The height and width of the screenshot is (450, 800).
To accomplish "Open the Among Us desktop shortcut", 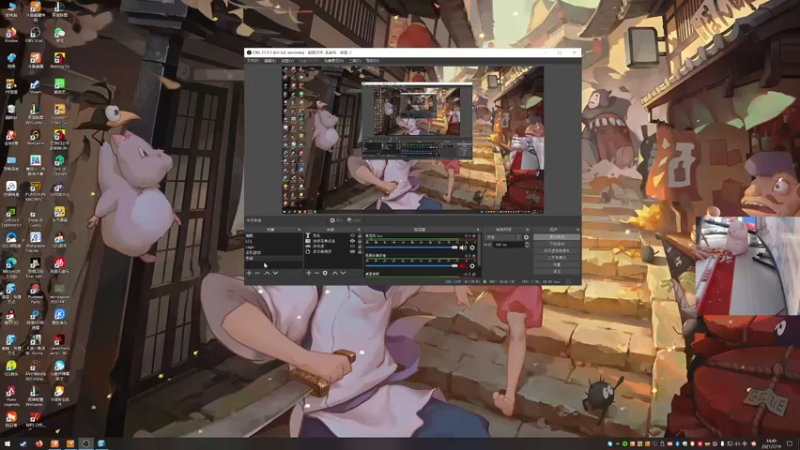I will (60, 60).
